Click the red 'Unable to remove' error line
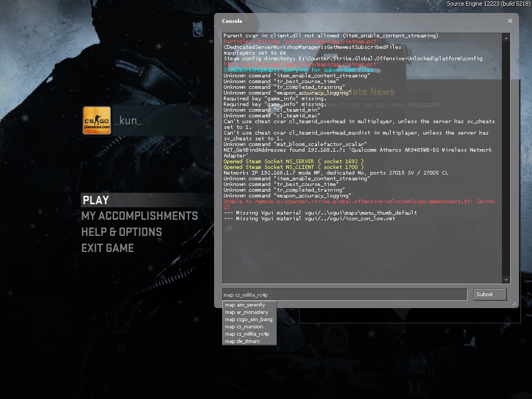This screenshot has height=399, width=532. pos(359,204)
